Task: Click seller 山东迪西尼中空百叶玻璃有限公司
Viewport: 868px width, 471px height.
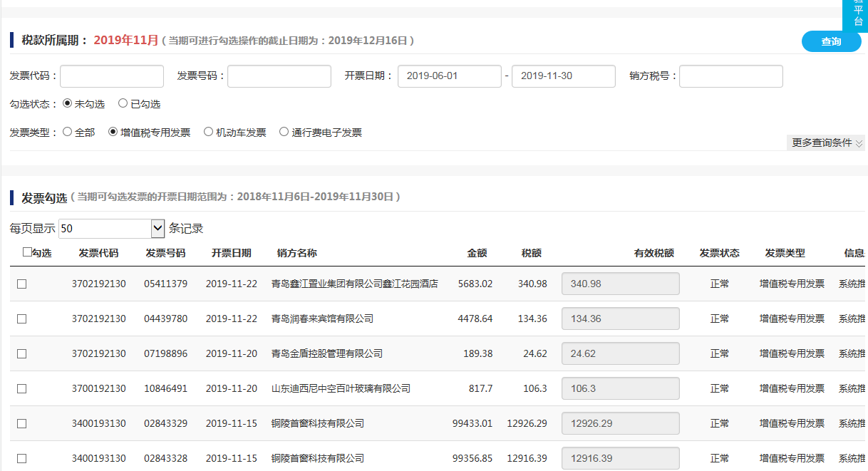Action: coord(341,388)
